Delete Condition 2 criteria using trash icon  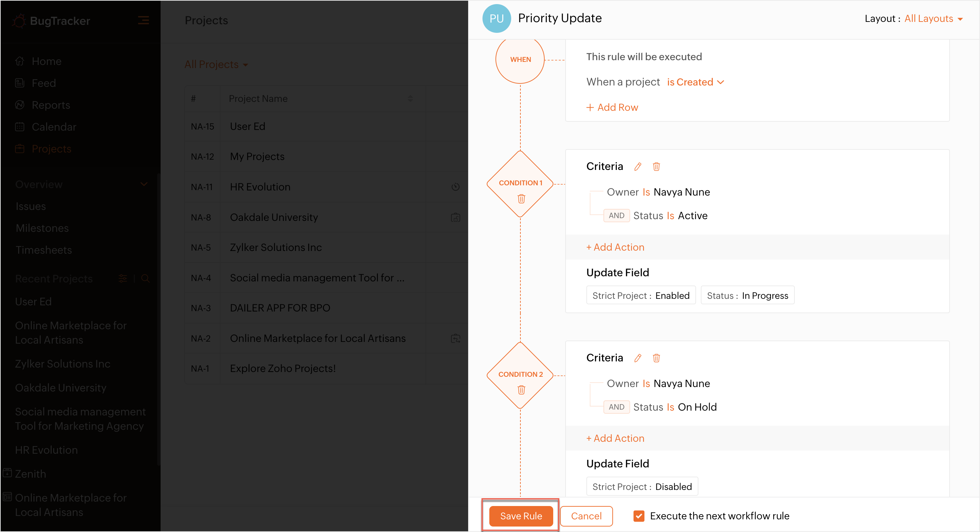656,358
